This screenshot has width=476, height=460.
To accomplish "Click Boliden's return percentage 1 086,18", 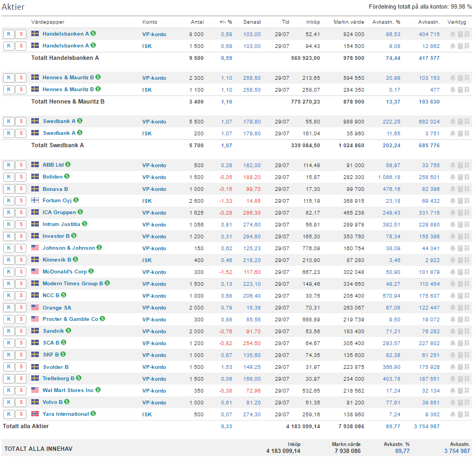I will click(x=389, y=177).
